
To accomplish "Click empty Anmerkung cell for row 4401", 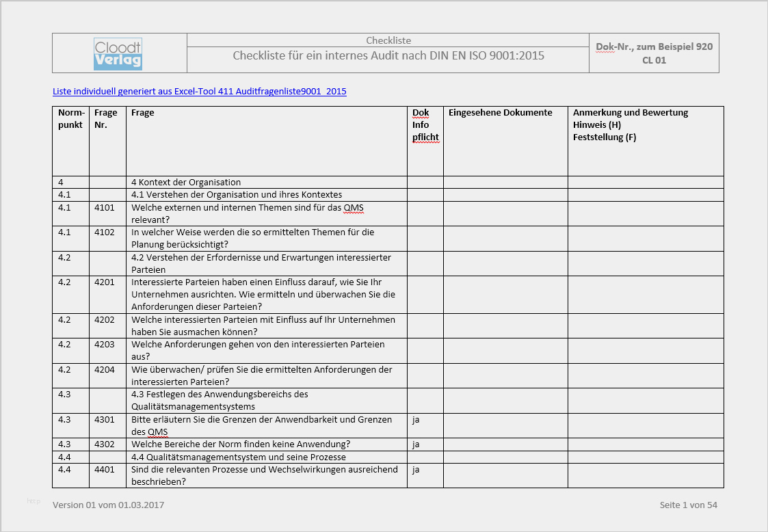I will [x=646, y=475].
